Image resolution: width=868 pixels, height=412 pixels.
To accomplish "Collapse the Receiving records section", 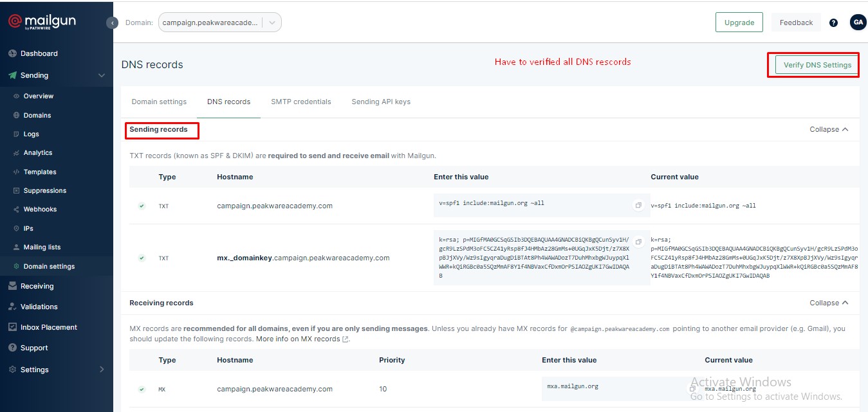I will (x=829, y=302).
